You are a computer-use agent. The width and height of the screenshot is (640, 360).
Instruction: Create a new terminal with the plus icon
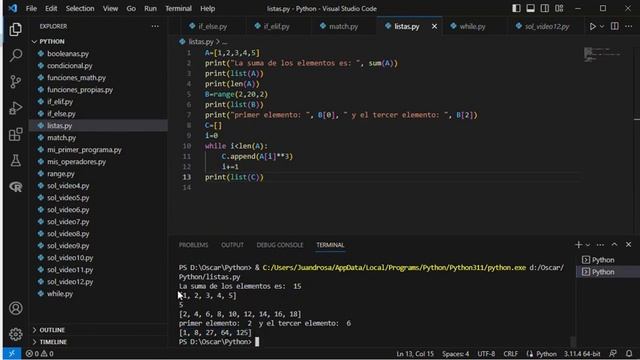coord(578,244)
